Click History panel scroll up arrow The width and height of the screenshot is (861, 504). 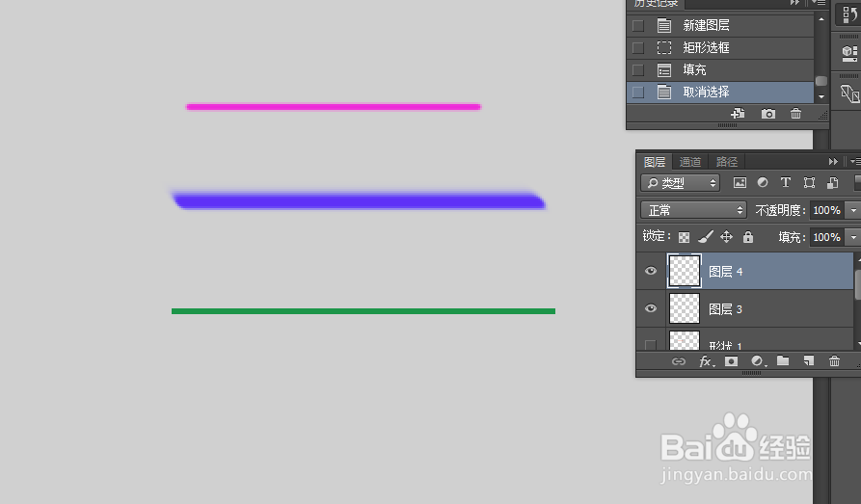[x=821, y=19]
